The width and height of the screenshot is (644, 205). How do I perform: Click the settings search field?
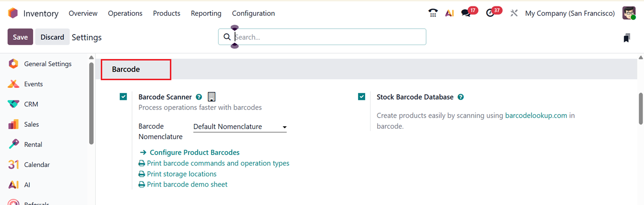tap(326, 37)
